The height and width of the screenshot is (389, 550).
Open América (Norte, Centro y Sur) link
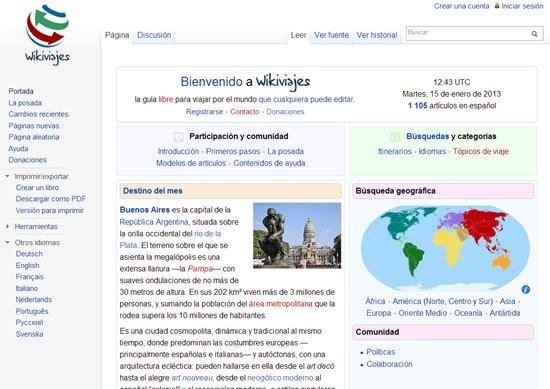pyautogui.click(x=443, y=301)
